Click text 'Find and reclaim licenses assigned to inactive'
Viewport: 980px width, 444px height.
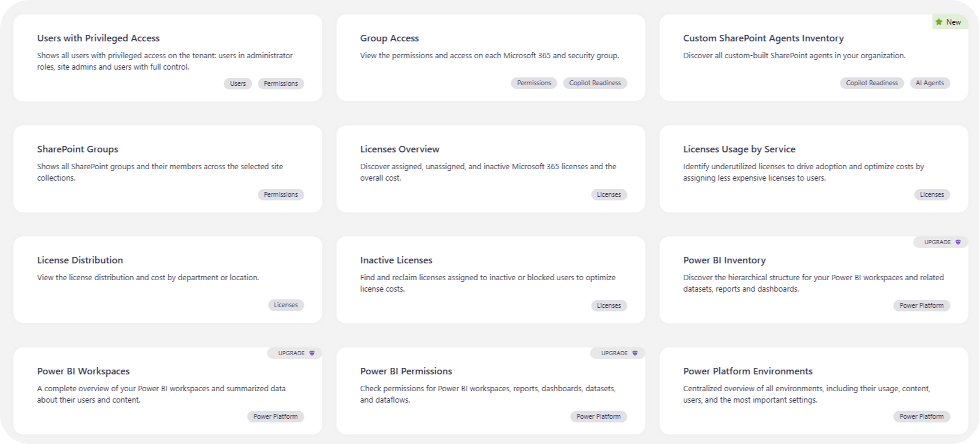pos(488,283)
